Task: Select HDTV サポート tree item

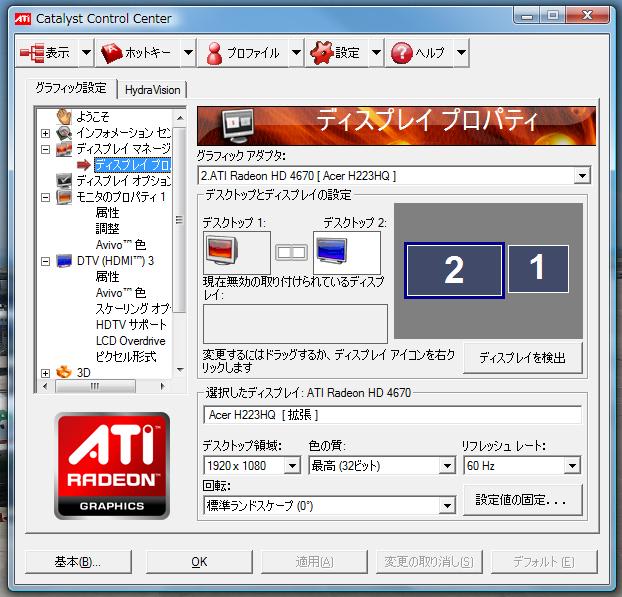Action: click(x=131, y=324)
